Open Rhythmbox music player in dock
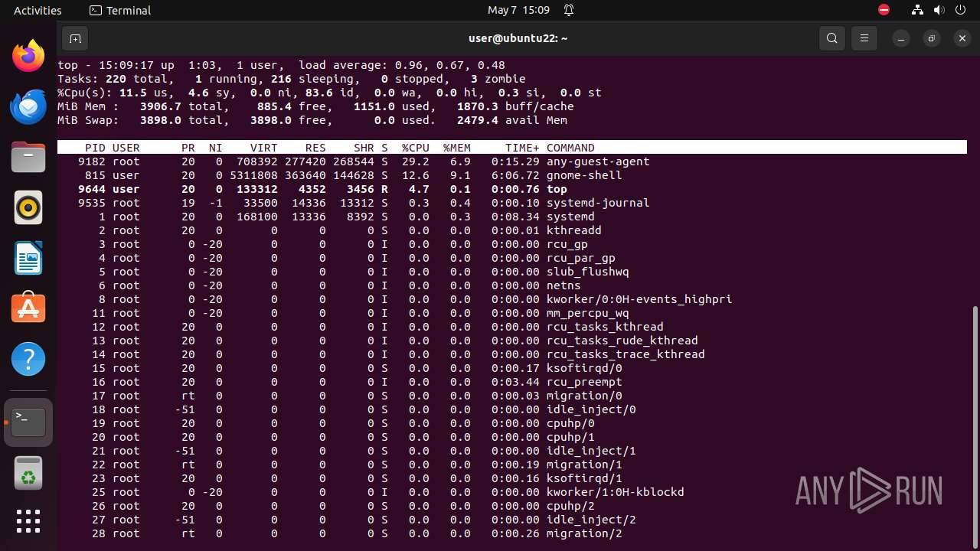980x551 pixels. coord(28,207)
